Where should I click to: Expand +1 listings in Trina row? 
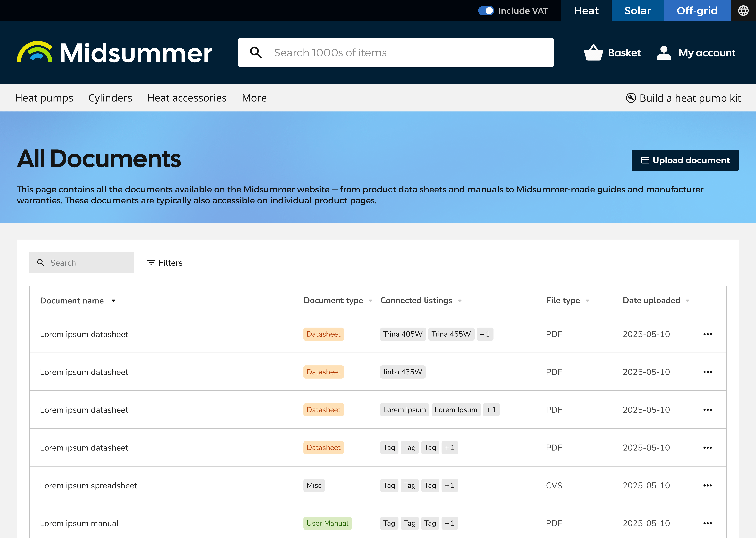click(x=485, y=334)
